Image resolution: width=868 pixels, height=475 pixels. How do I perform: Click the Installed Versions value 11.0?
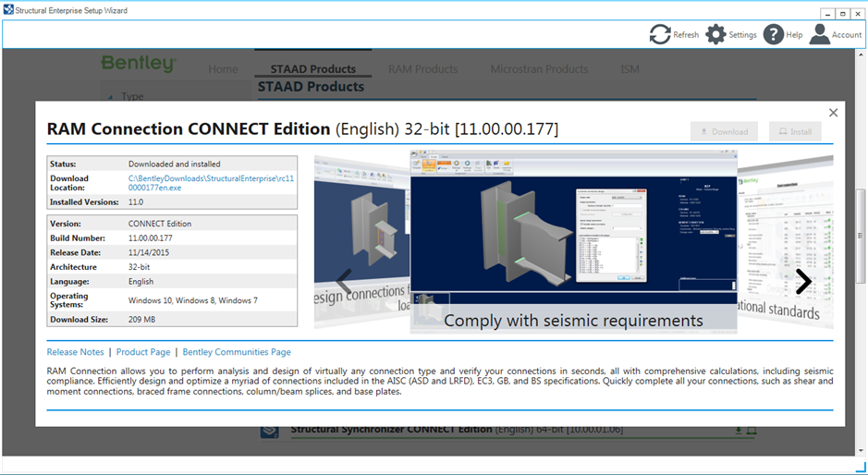[x=136, y=202]
